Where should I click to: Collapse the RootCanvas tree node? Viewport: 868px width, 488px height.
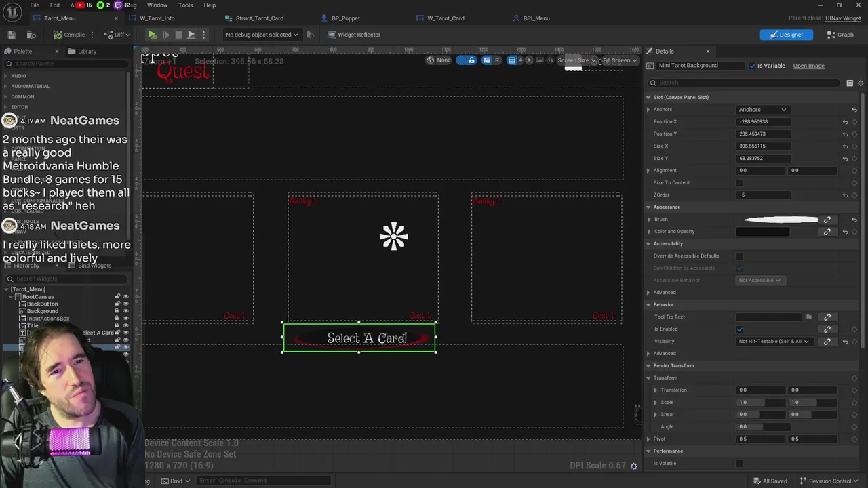(12, 297)
